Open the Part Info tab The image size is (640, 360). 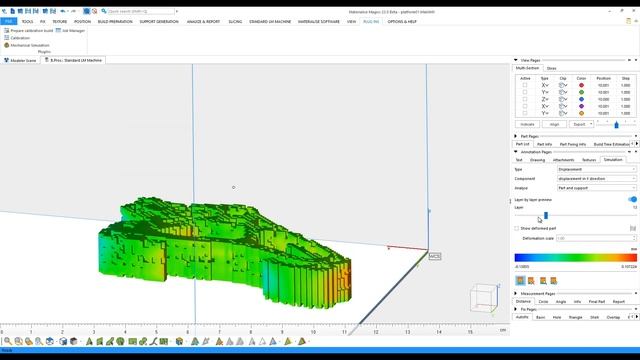pos(544,144)
